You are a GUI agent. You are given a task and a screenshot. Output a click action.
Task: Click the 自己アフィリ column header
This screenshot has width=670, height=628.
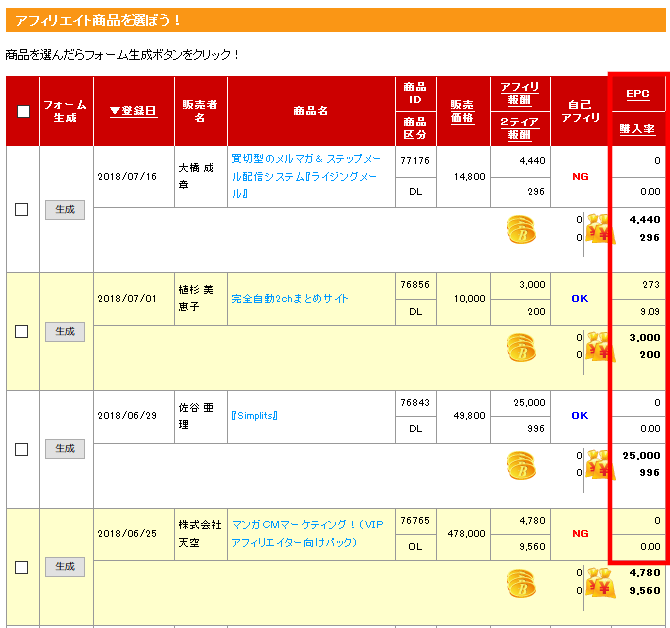pos(580,111)
